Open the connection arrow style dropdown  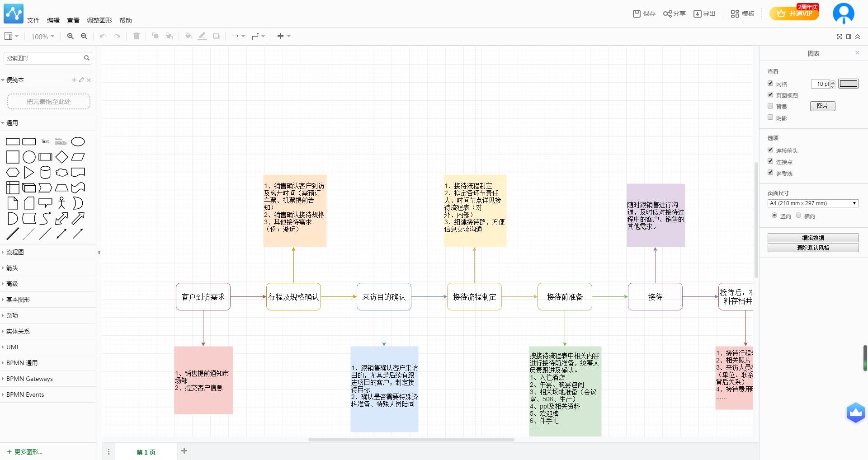pos(238,36)
